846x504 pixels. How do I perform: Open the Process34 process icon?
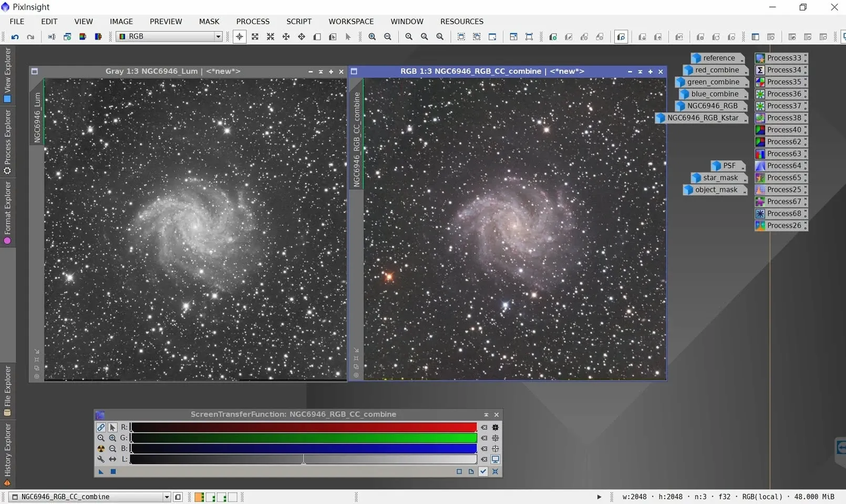click(x=781, y=70)
